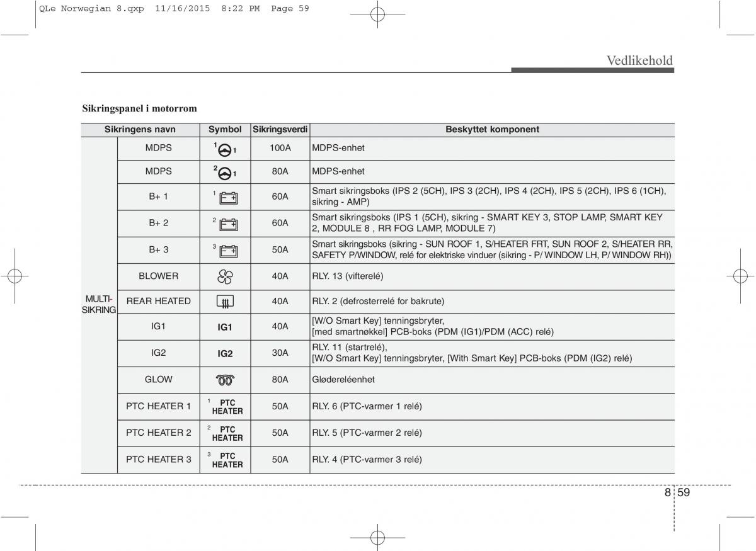Click the 60A value in B+ 1 row
The height and width of the screenshot is (551, 756).
(280, 196)
